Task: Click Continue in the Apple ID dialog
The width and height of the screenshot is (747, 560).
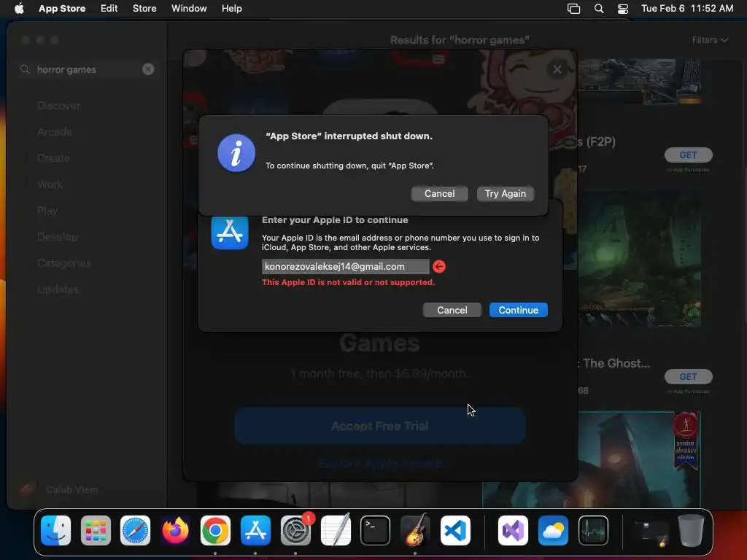Action: 518,310
